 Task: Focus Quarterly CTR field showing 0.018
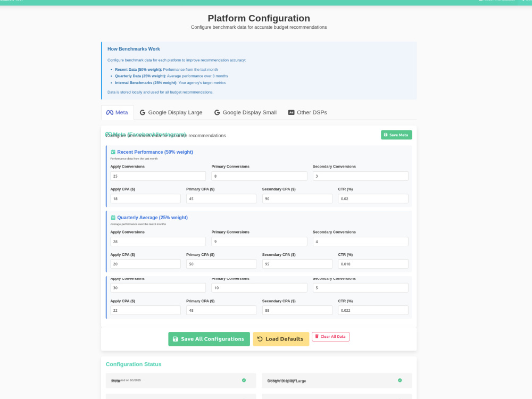pos(373,264)
